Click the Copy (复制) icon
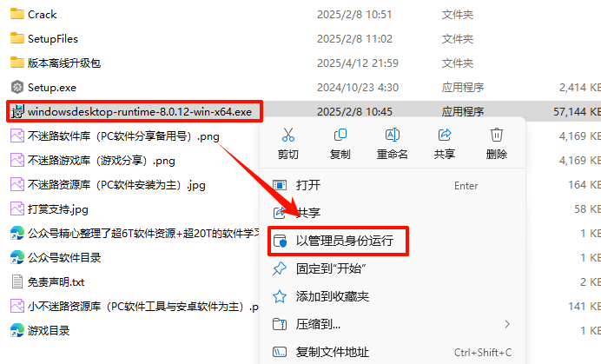 (340, 135)
